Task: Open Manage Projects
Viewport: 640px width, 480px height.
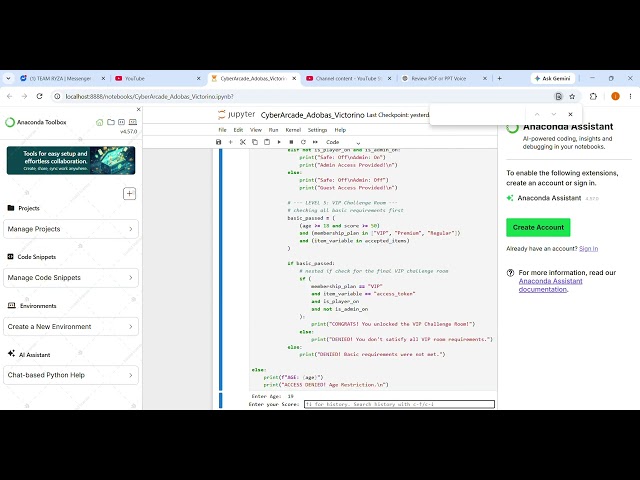Action: 71,229
